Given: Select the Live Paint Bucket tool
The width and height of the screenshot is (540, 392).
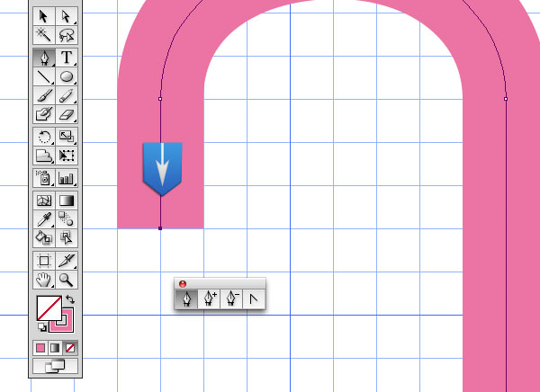Looking at the screenshot, I should click(44, 238).
